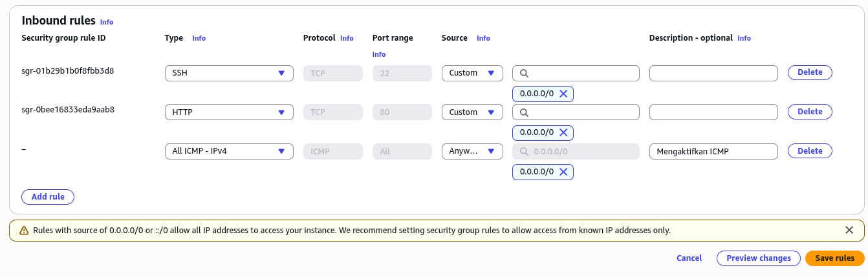Expand the All ICMP - IPv4 type dropdown
868x279 pixels.
tap(229, 151)
